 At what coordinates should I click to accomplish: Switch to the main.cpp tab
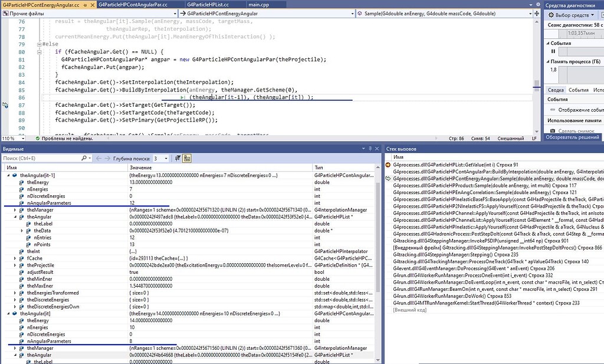(258, 3)
